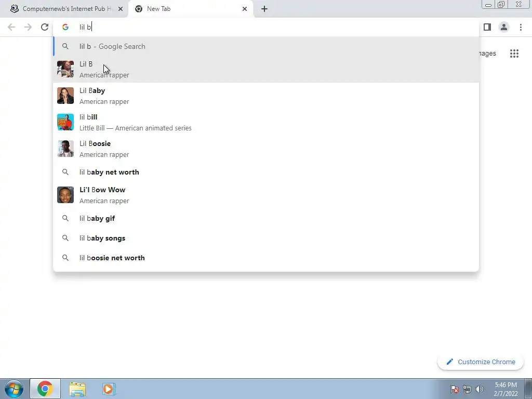The width and height of the screenshot is (532, 399).
Task: Select 'lil baby net worth' suggestion
Action: pos(266,172)
